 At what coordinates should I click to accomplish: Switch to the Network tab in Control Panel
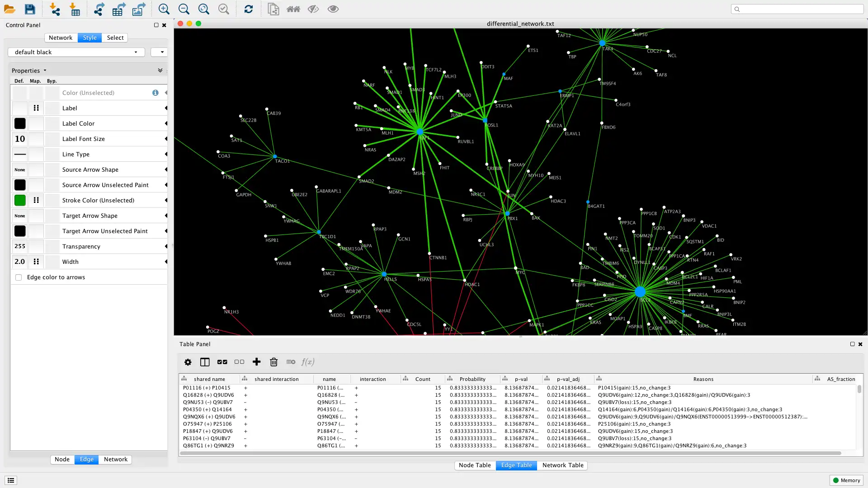click(x=60, y=38)
